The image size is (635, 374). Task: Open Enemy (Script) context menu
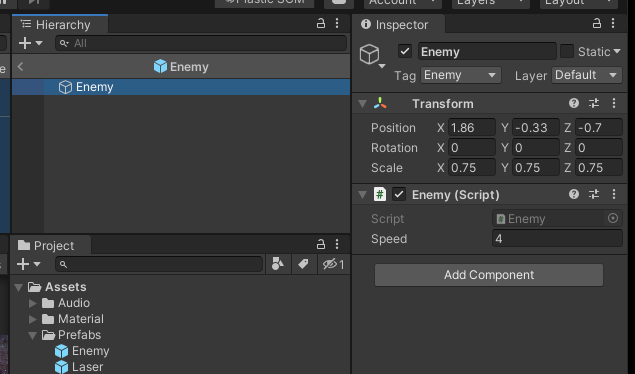point(614,194)
